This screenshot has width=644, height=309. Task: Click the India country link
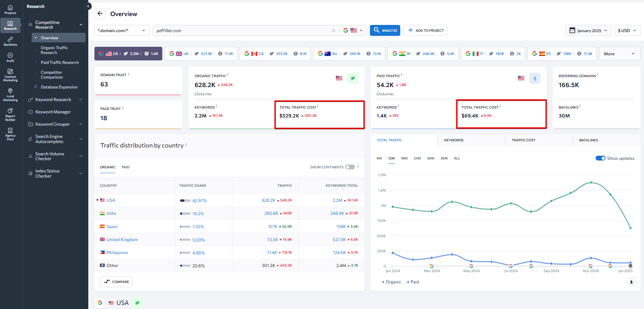point(111,213)
